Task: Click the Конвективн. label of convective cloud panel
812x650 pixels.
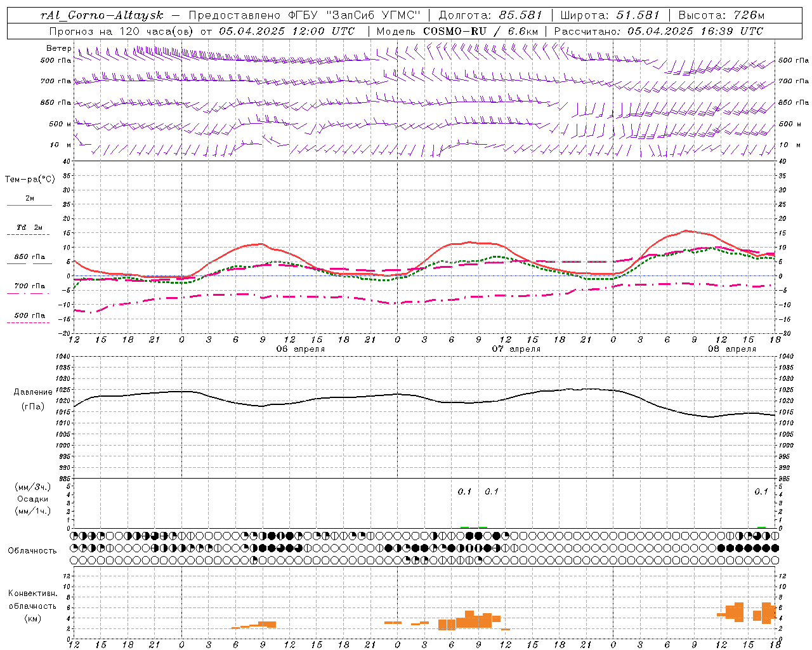Action: point(33,594)
